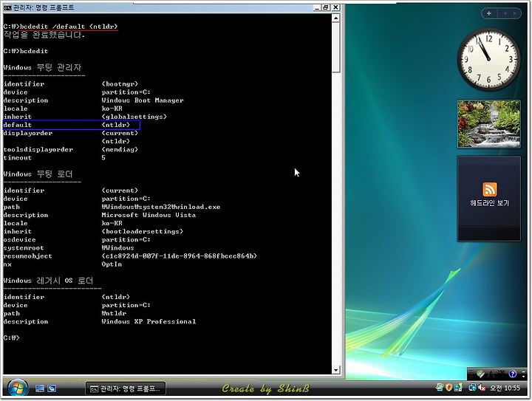Viewport: 532px width, 401px height.
Task: Click the 'default' row label
Action: [17, 125]
